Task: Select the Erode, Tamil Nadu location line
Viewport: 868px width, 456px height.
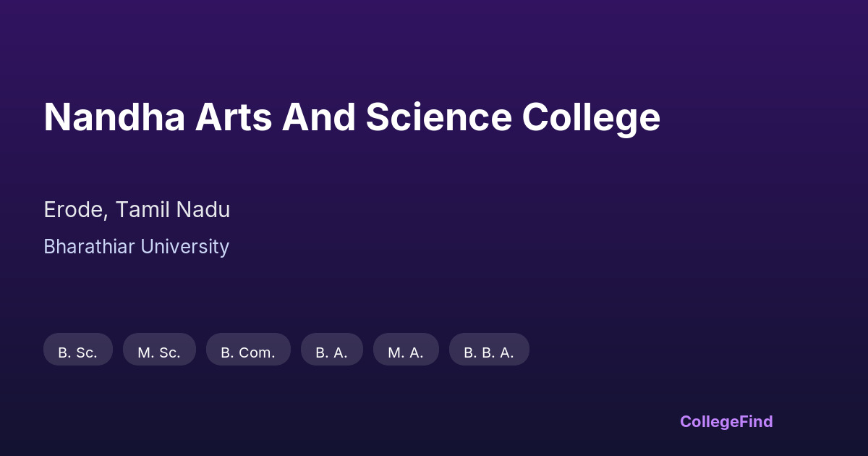Action: point(137,210)
